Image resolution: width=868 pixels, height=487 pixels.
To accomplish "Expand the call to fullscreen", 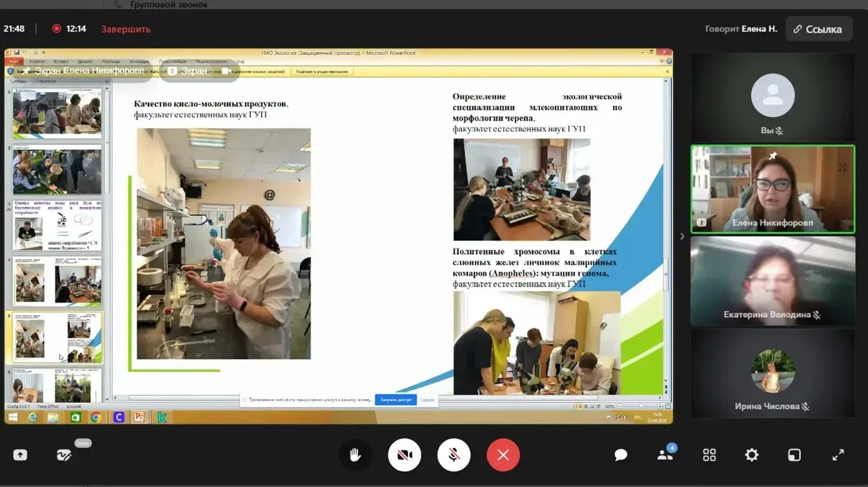I will tap(838, 455).
